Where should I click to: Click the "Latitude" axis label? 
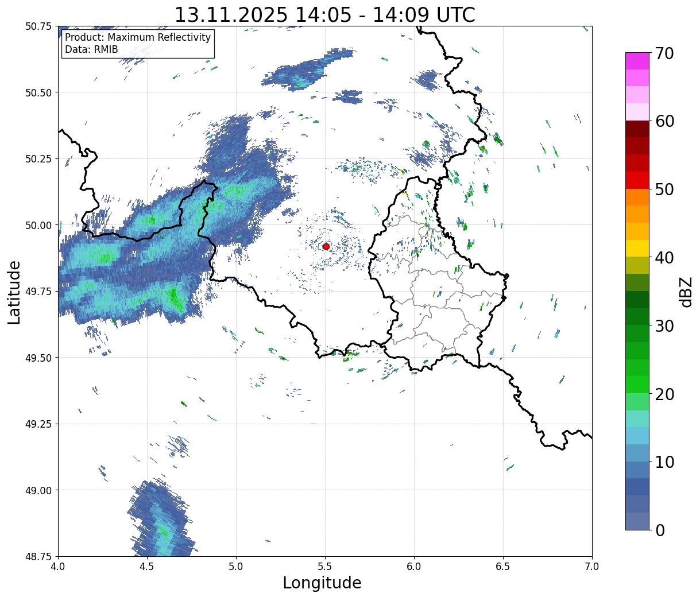tap(15, 292)
